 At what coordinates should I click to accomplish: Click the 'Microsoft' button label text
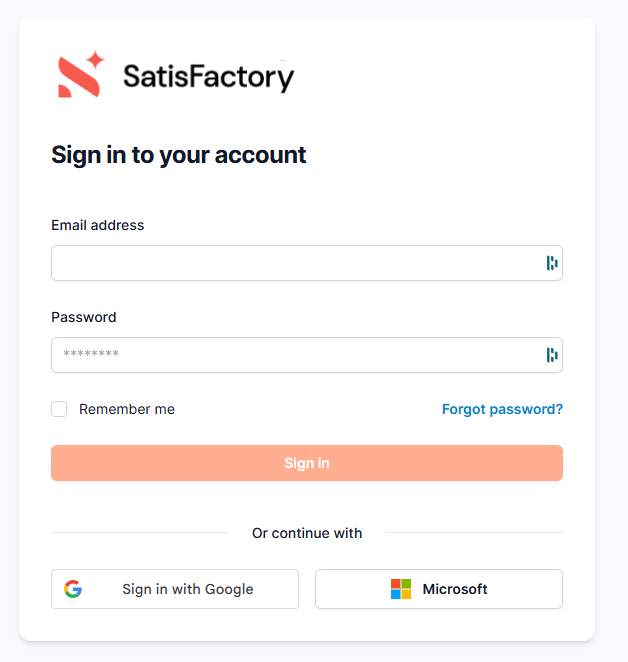click(x=455, y=589)
